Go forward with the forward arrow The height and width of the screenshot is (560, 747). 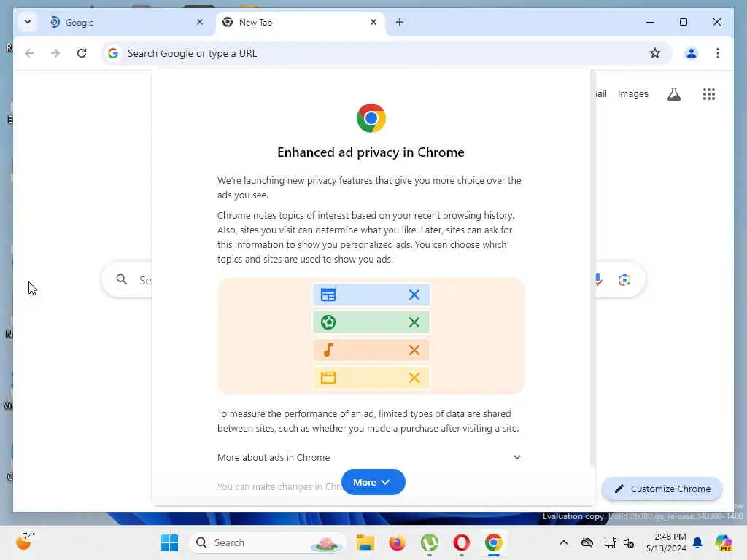(x=55, y=53)
